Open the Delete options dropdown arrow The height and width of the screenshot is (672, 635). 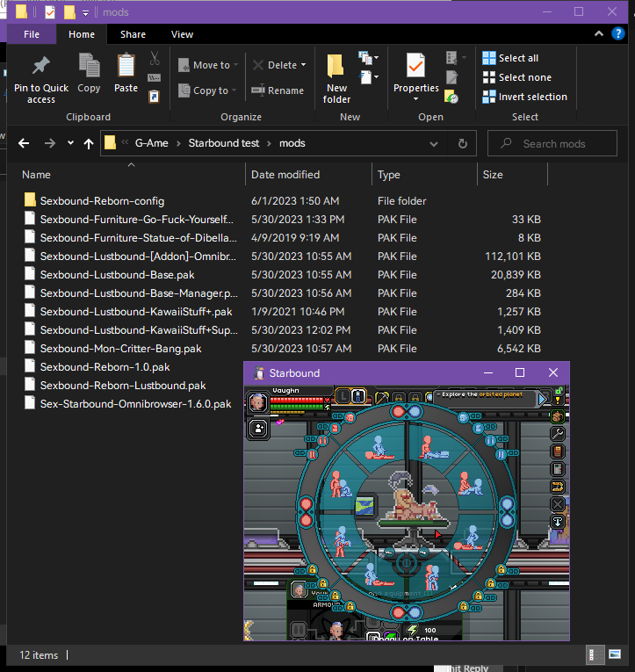304,65
